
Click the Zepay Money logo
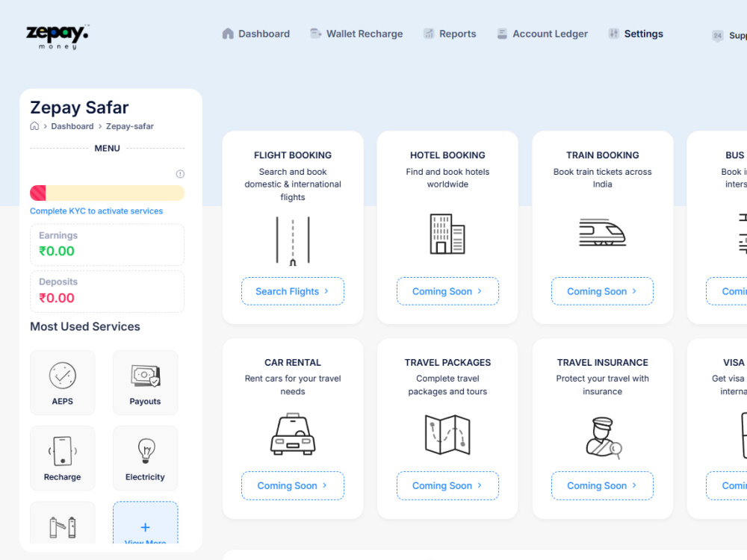point(58,37)
